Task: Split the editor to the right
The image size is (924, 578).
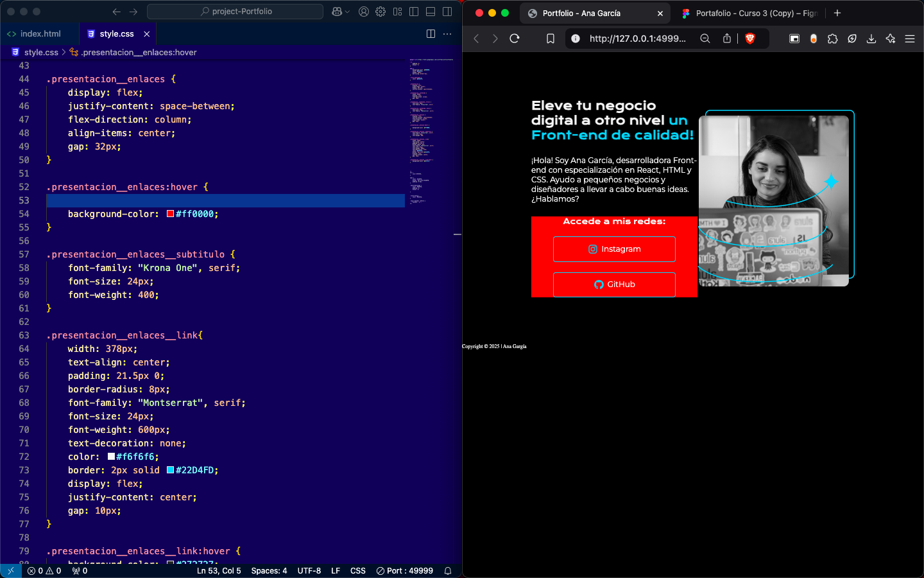Action: pos(431,33)
